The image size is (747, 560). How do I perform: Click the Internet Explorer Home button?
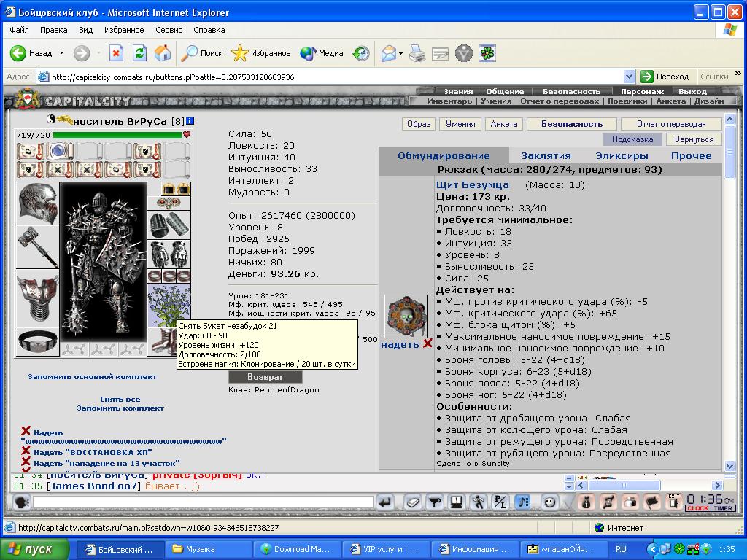point(163,52)
